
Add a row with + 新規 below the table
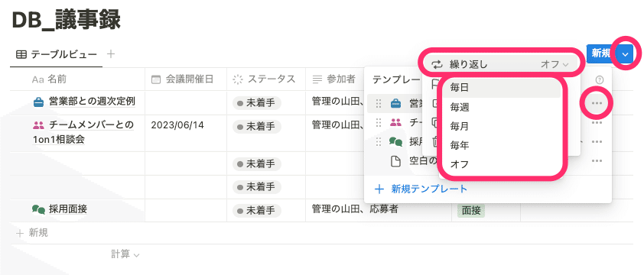pyautogui.click(x=32, y=233)
